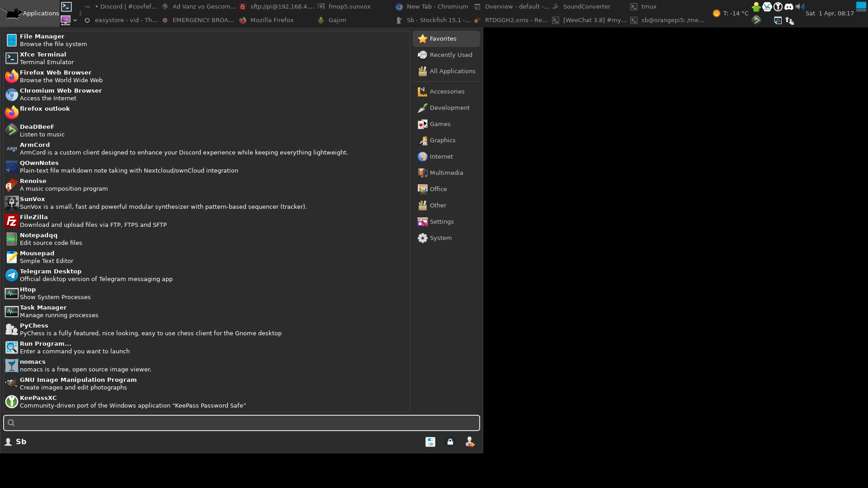Open the volume tray icon

coord(800,7)
